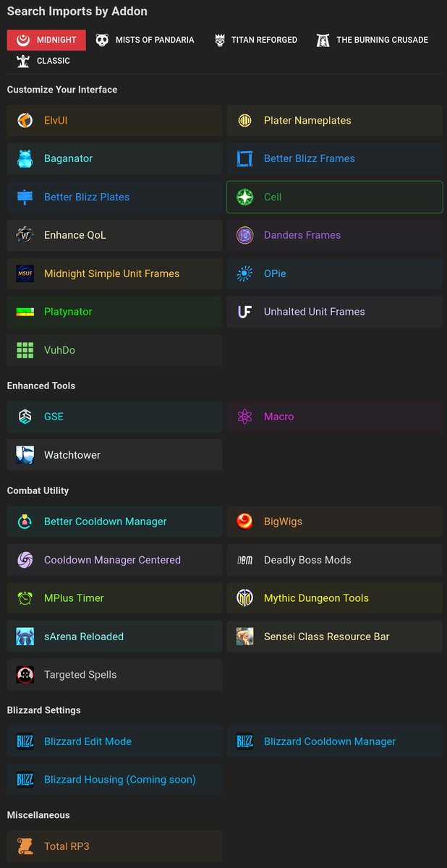
Task: Click the MSUF logo icon
Action: click(25, 274)
